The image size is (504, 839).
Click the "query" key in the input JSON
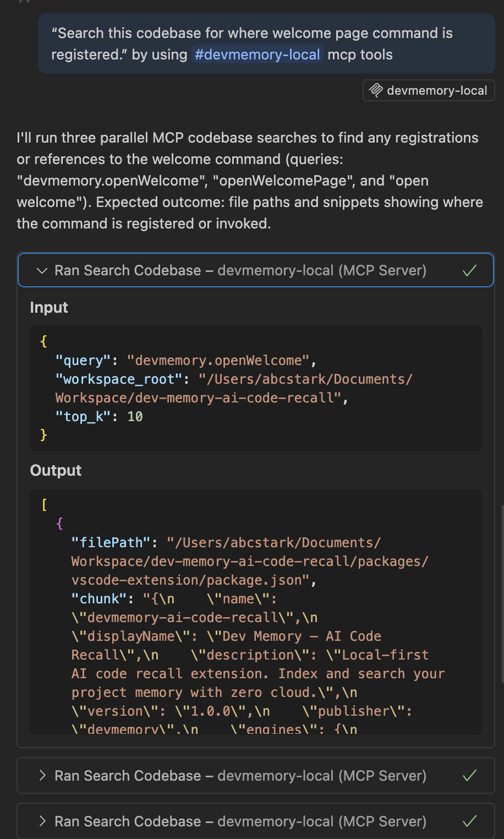84,361
